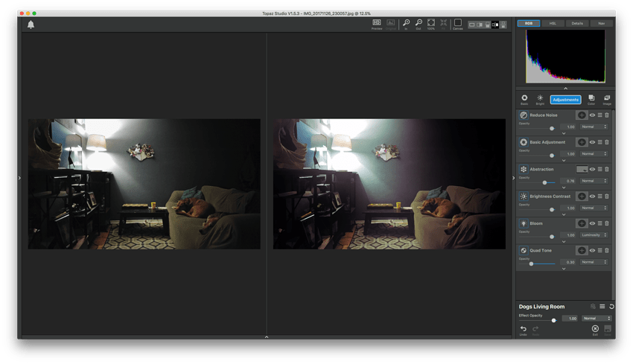
Task: Open the Details tab
Action: (577, 23)
